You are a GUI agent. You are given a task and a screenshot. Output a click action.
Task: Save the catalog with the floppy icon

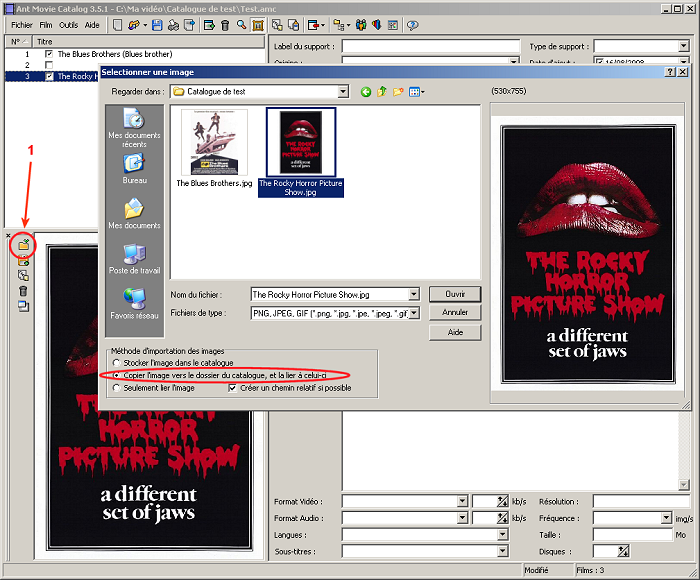point(157,25)
